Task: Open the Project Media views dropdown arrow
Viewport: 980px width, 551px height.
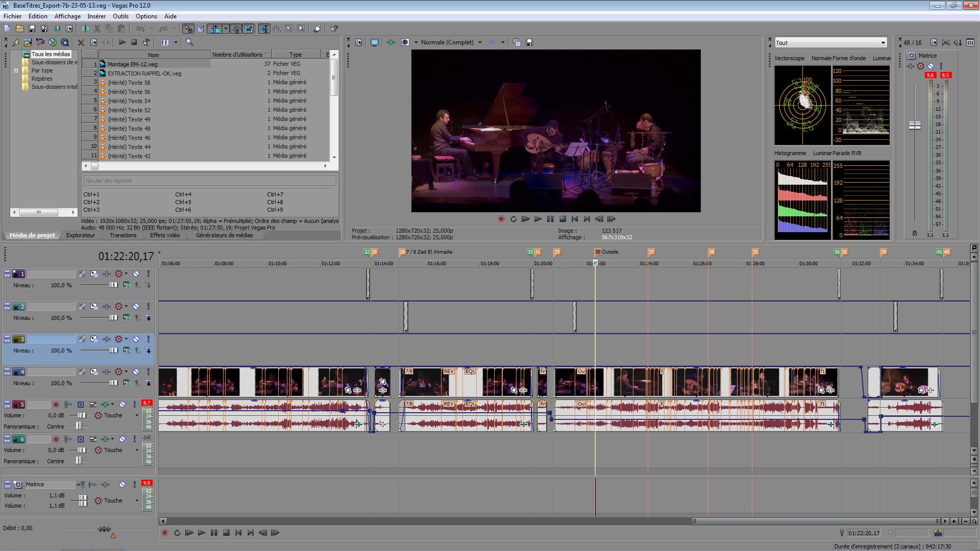Action: point(176,42)
